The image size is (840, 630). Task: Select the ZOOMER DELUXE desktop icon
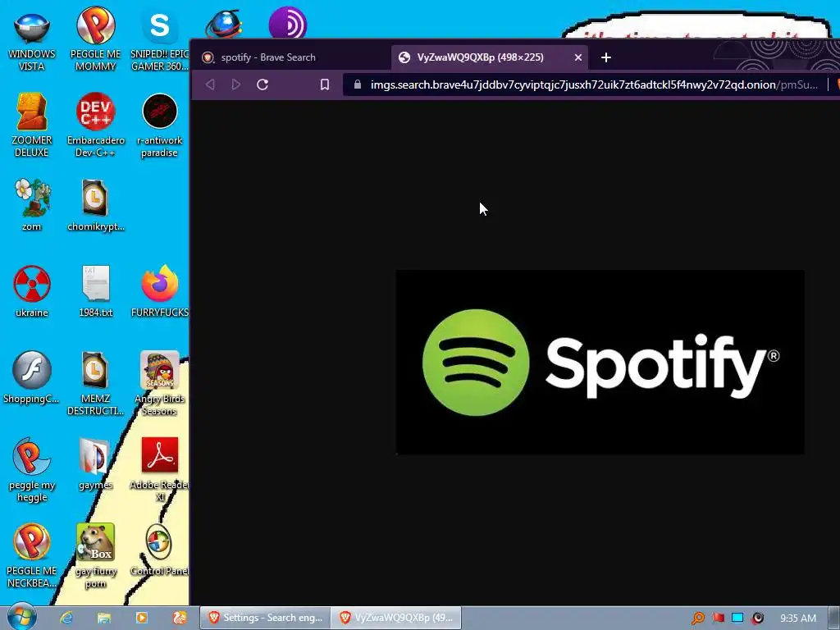click(x=32, y=126)
